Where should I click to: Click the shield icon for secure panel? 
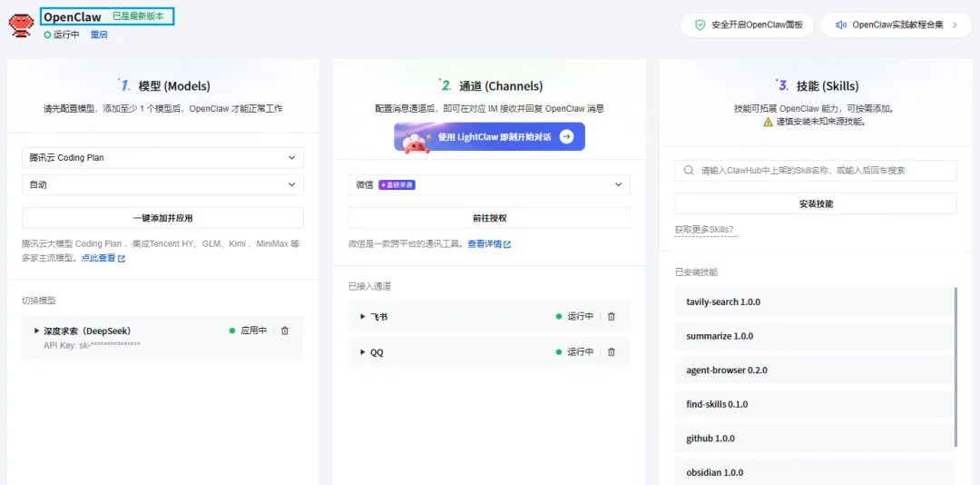(x=701, y=25)
